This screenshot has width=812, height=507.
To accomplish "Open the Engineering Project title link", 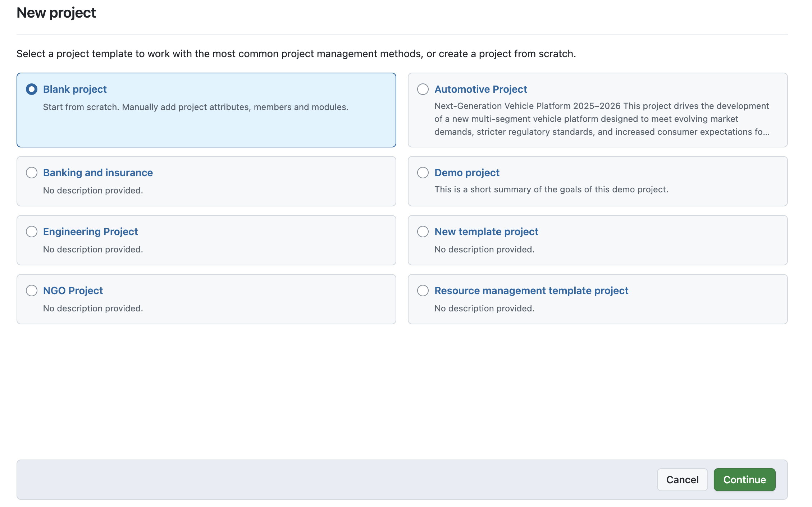I will 90,232.
